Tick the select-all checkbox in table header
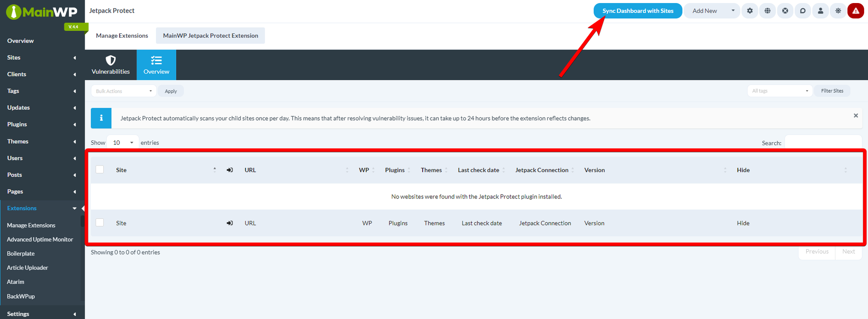868x319 pixels. point(100,169)
